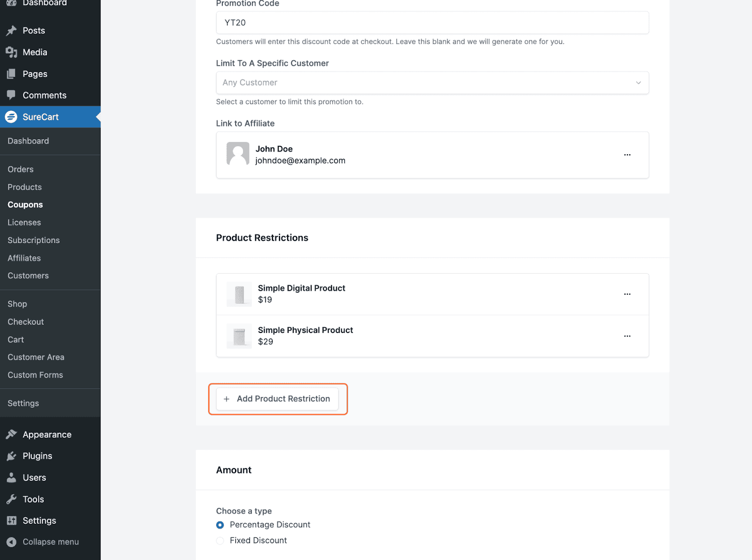
Task: Open Pages via the sidebar icon
Action: coord(12,73)
